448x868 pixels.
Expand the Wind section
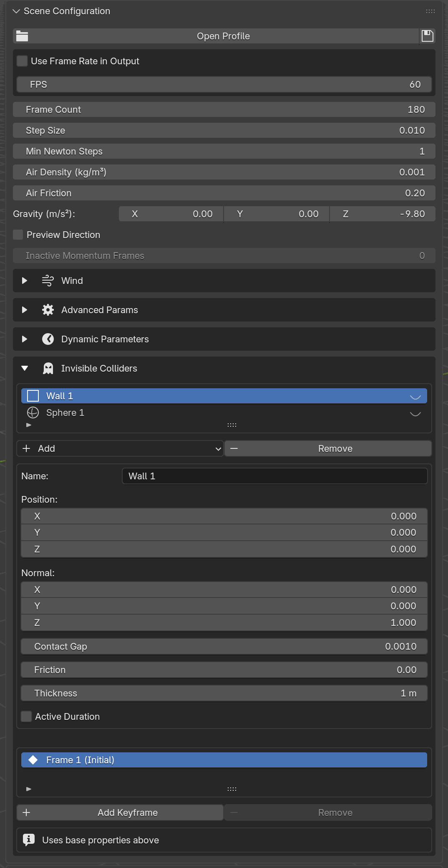25,281
